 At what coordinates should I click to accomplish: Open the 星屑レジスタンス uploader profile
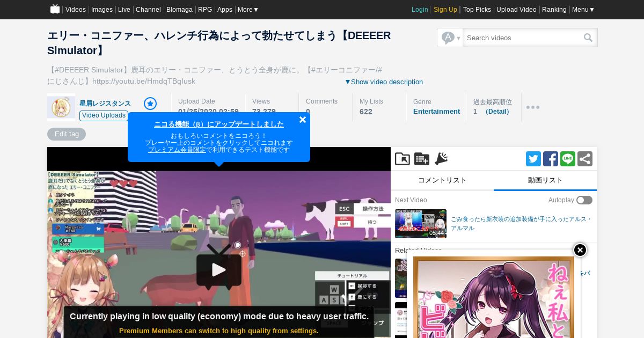tap(105, 104)
